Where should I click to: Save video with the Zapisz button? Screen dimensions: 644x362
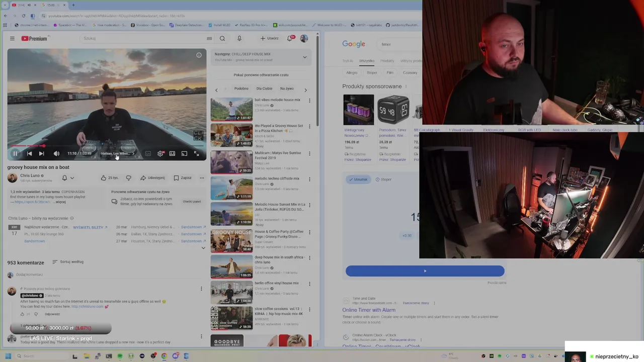[183, 177]
